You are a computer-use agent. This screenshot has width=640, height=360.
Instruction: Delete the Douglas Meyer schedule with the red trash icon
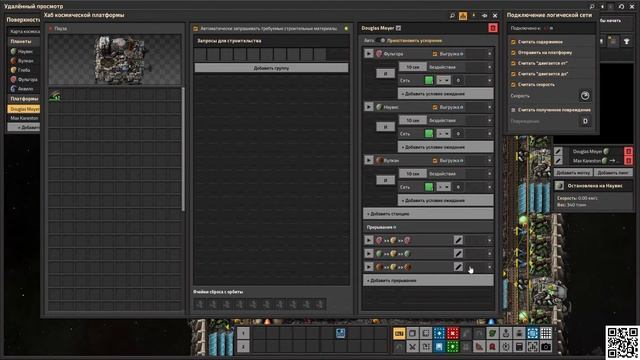pos(493,28)
